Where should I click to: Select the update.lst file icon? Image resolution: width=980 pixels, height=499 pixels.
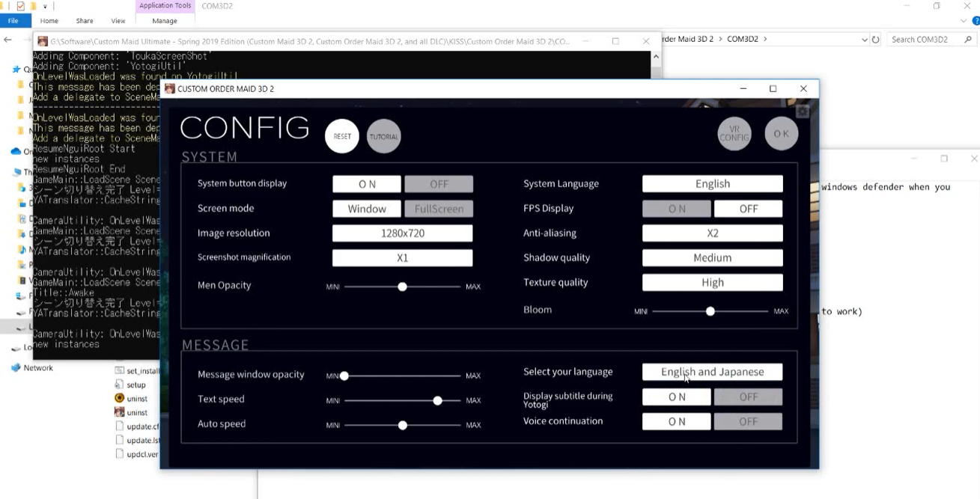pos(120,441)
